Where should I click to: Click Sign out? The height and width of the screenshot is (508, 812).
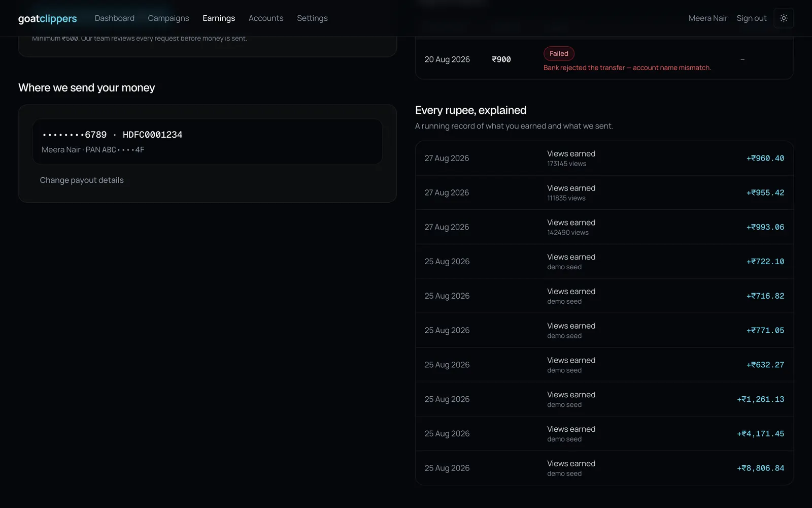(x=752, y=18)
